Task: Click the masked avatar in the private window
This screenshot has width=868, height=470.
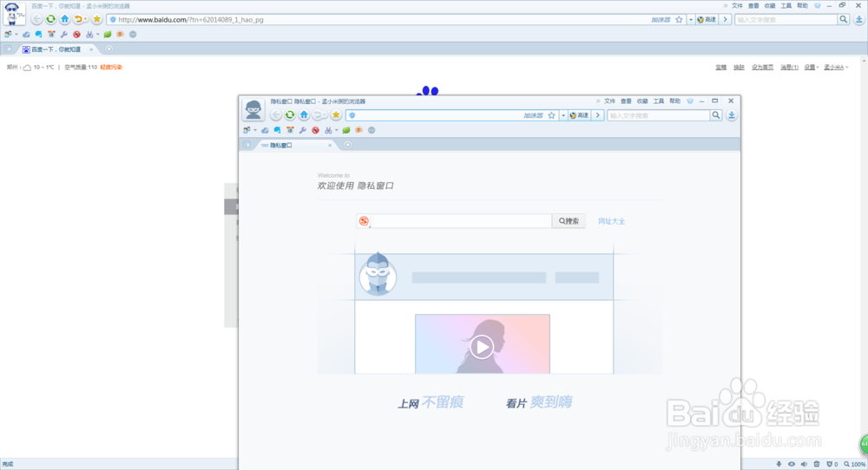Action: tap(253, 109)
